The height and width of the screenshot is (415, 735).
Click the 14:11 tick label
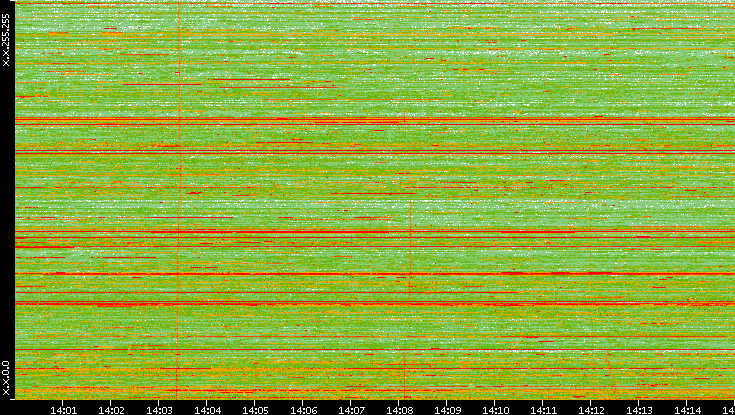pyautogui.click(x=543, y=410)
